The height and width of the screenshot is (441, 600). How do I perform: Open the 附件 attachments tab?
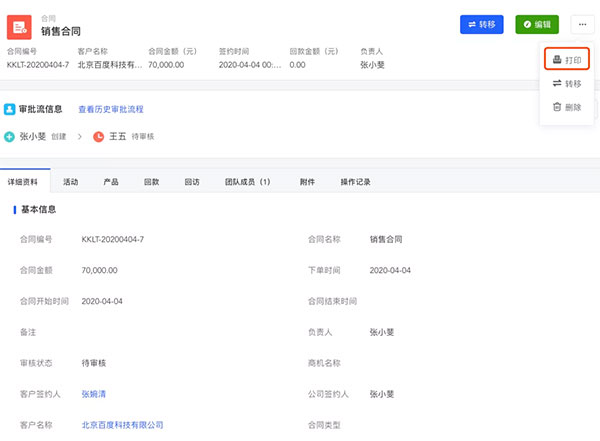pos(307,182)
